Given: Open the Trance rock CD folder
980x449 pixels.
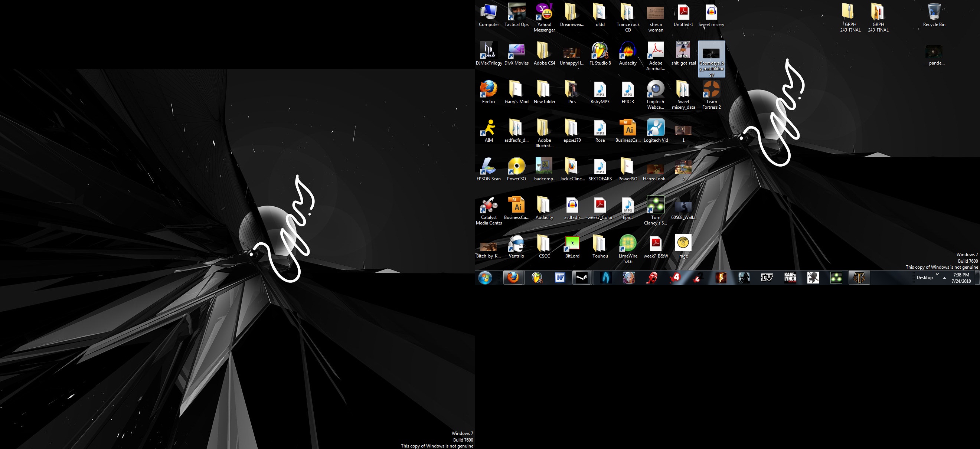Looking at the screenshot, I should coord(628,13).
